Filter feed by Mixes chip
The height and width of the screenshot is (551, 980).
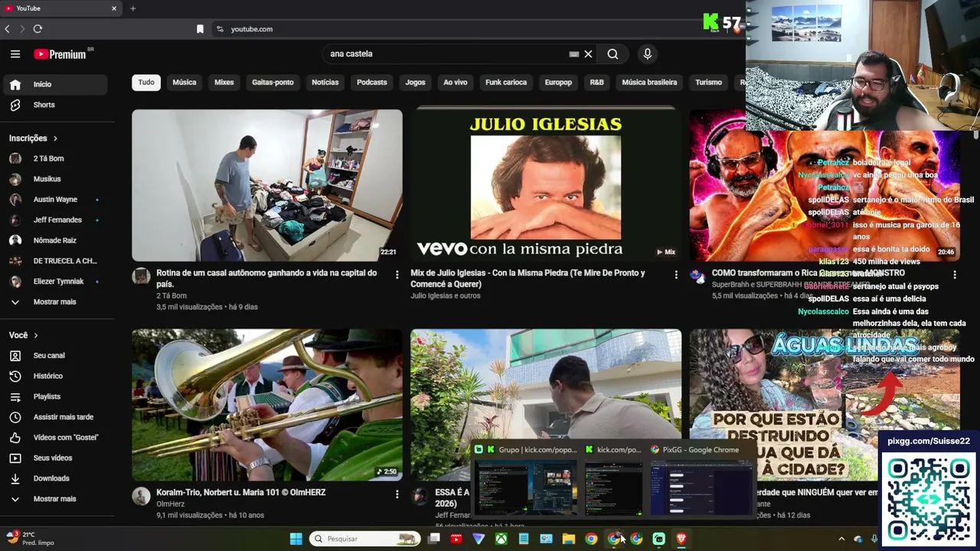click(x=224, y=83)
